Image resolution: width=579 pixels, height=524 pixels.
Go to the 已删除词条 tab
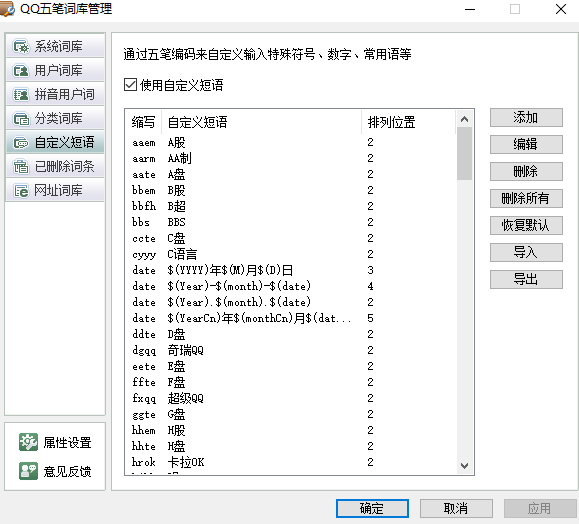pyautogui.click(x=55, y=166)
